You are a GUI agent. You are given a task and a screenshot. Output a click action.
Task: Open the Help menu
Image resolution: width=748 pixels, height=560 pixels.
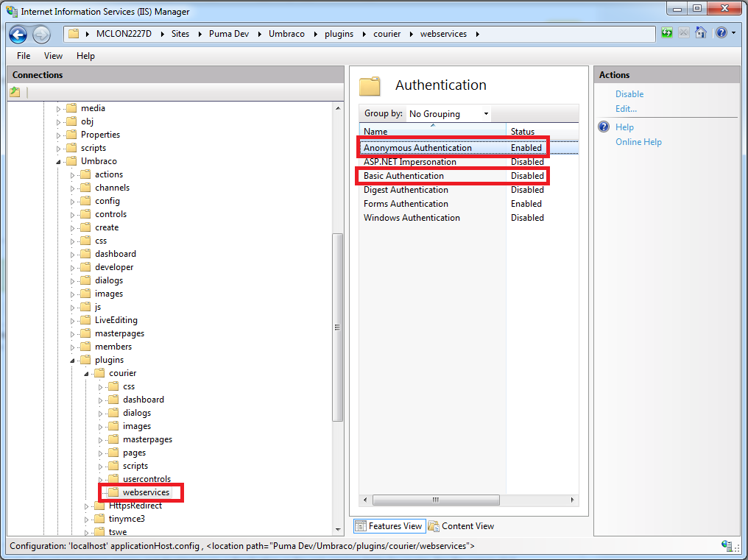tap(85, 56)
